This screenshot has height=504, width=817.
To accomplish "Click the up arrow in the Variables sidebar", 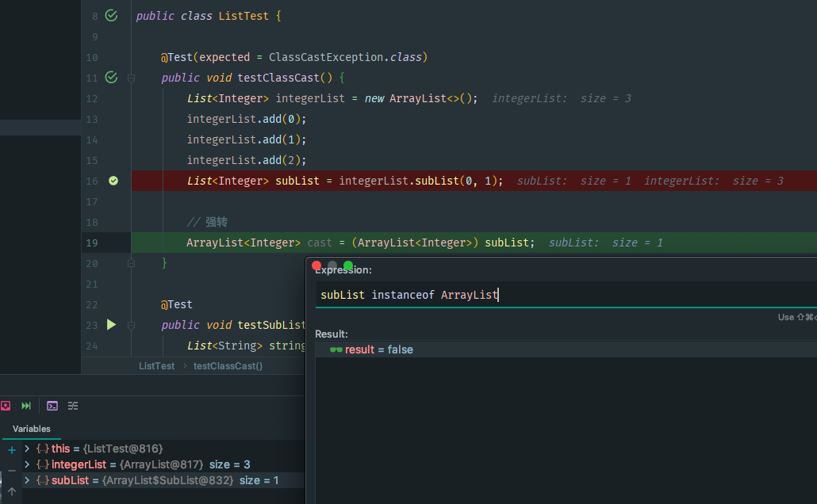I will click(12, 491).
